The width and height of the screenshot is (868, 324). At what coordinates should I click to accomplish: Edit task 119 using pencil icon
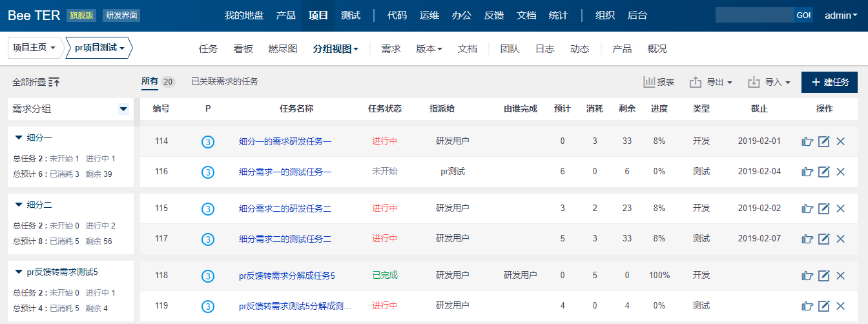tap(823, 306)
